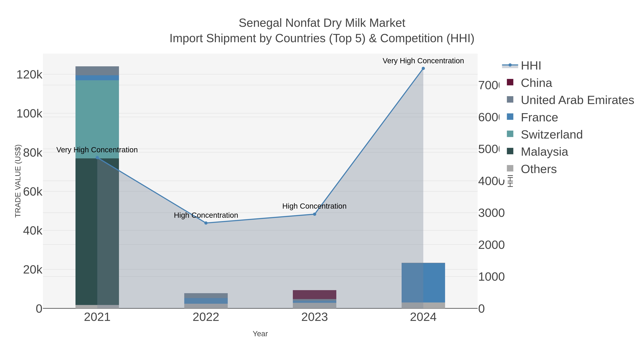Image resolution: width=644 pixels, height=362 pixels.
Task: Click the United Arab Emirates segment in 2022
Action: pos(206,295)
